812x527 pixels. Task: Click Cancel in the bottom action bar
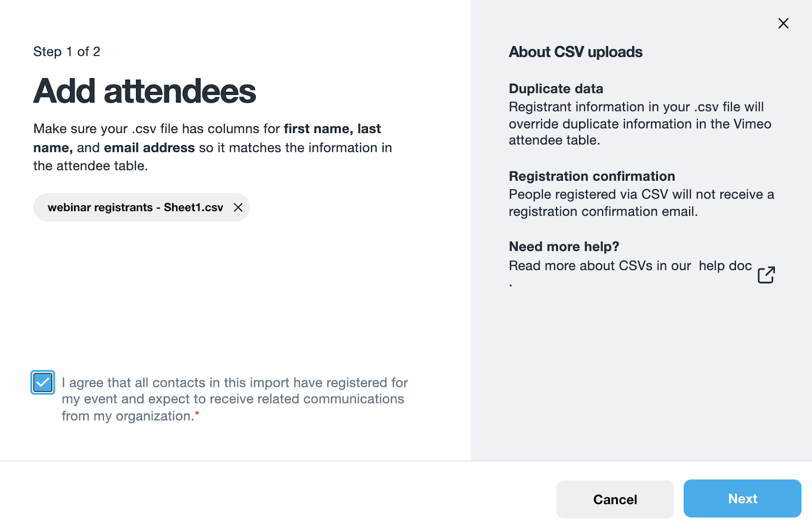point(614,499)
